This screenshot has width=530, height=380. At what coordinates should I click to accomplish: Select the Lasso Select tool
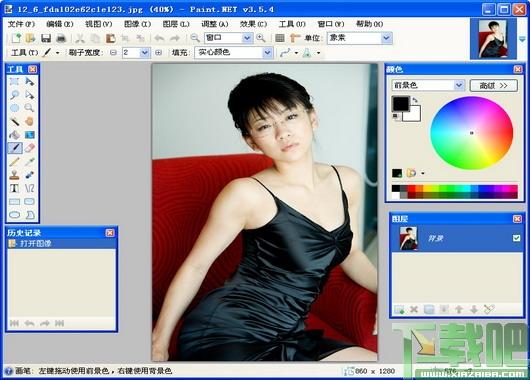click(x=14, y=95)
